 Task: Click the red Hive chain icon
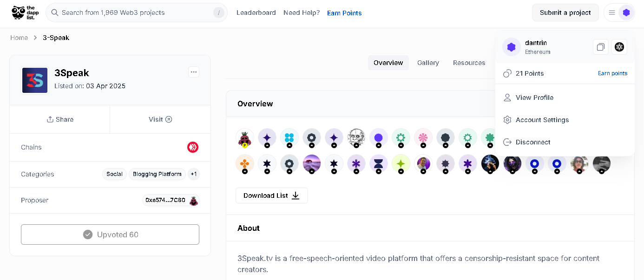193,147
